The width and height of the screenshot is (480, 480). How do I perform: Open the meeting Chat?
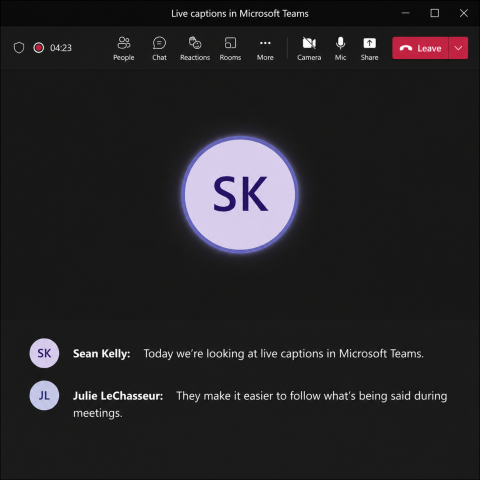159,49
